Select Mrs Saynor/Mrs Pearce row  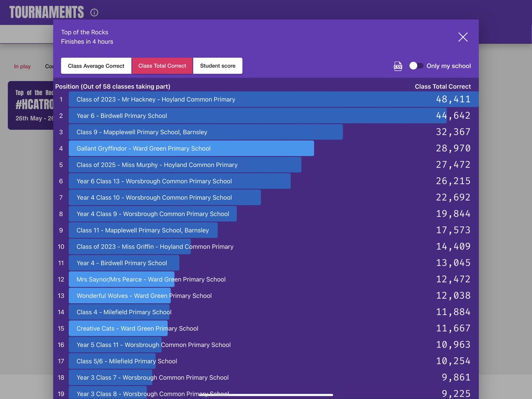tap(266, 280)
